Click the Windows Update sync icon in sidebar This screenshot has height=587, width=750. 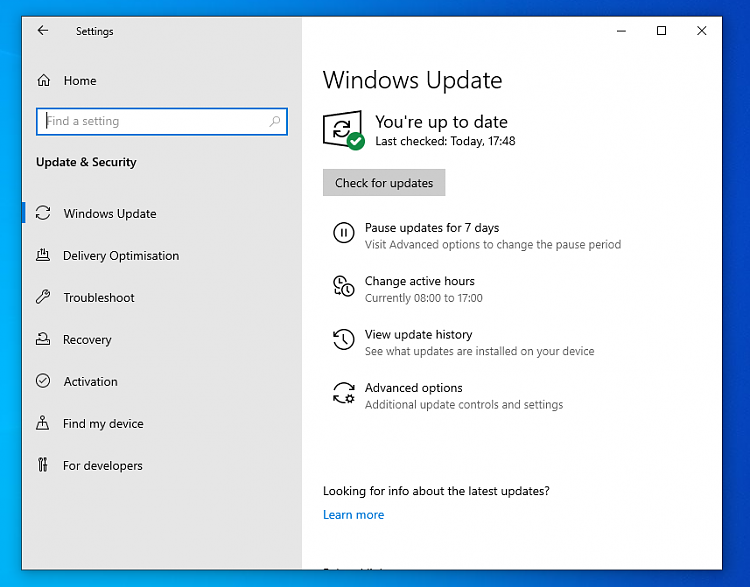click(x=43, y=213)
